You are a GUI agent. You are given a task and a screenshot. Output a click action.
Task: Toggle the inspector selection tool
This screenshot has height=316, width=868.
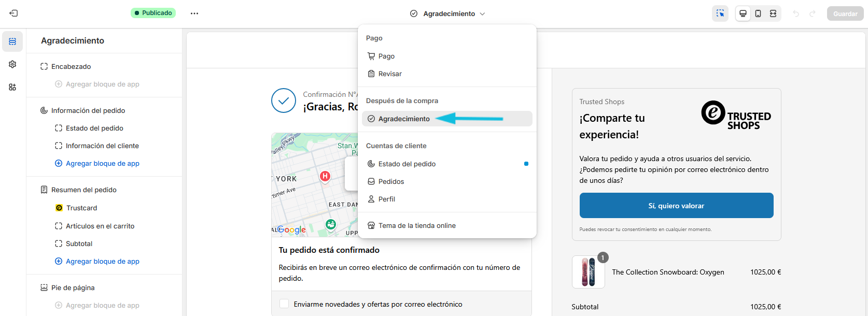pyautogui.click(x=720, y=13)
